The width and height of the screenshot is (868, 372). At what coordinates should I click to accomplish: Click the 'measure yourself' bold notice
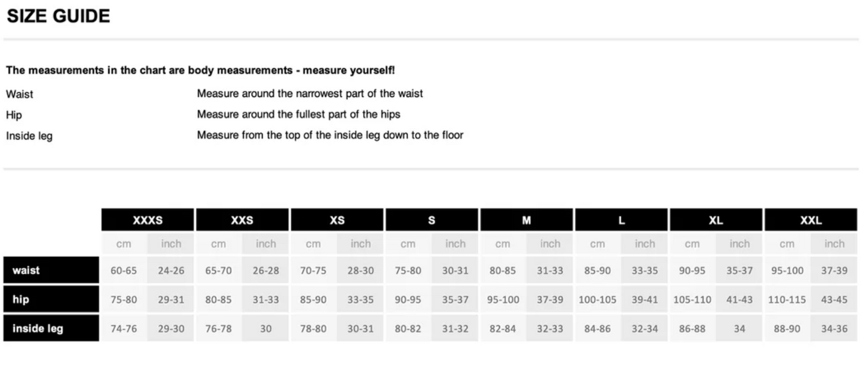click(201, 70)
